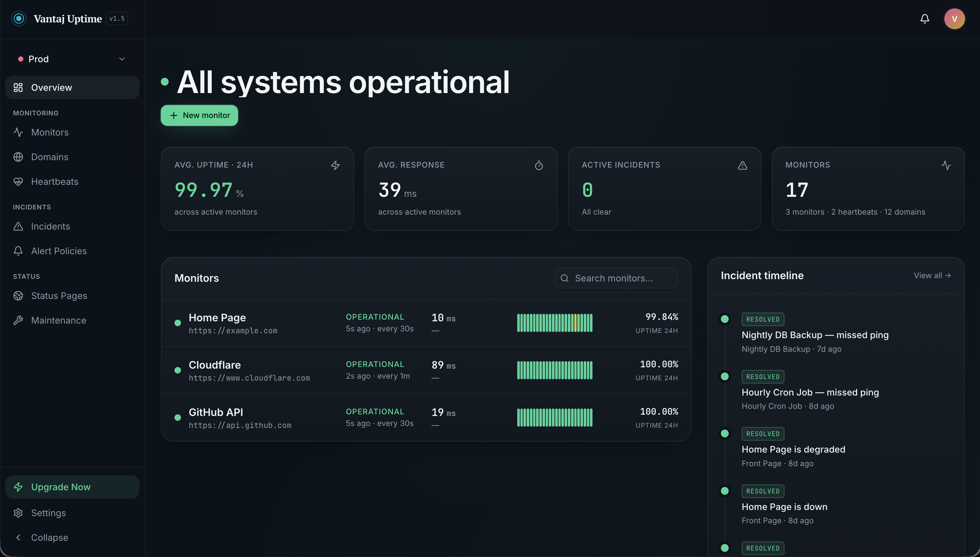The image size is (980, 557).
Task: Click the New monitor button
Action: pos(199,115)
